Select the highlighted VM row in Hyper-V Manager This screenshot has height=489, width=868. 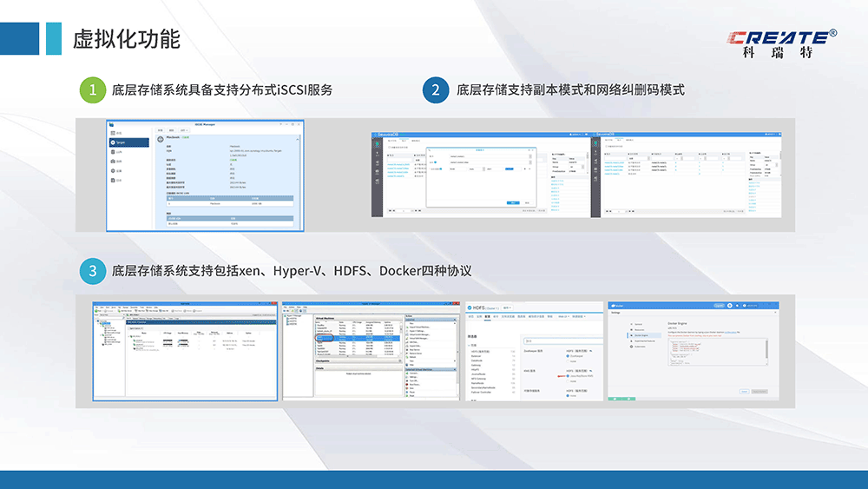click(x=358, y=339)
